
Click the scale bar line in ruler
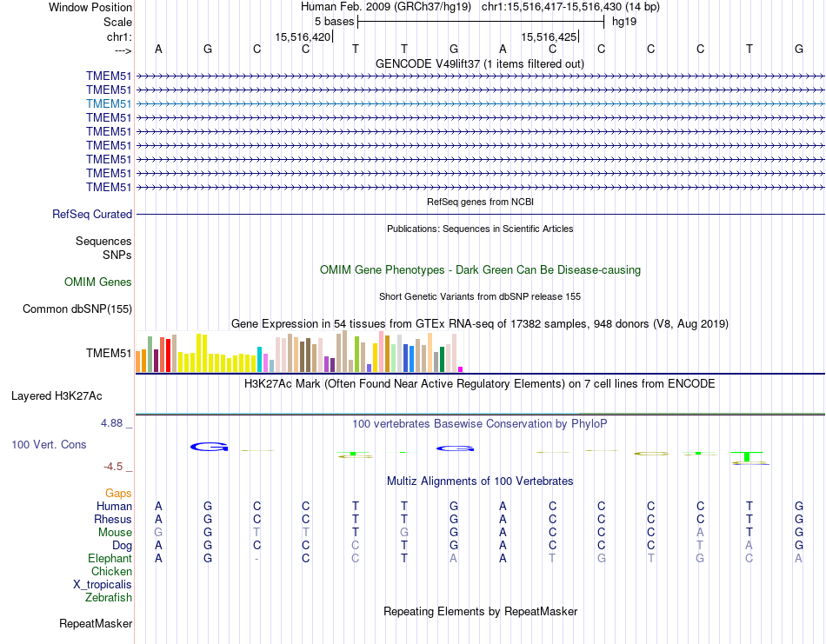(x=481, y=22)
